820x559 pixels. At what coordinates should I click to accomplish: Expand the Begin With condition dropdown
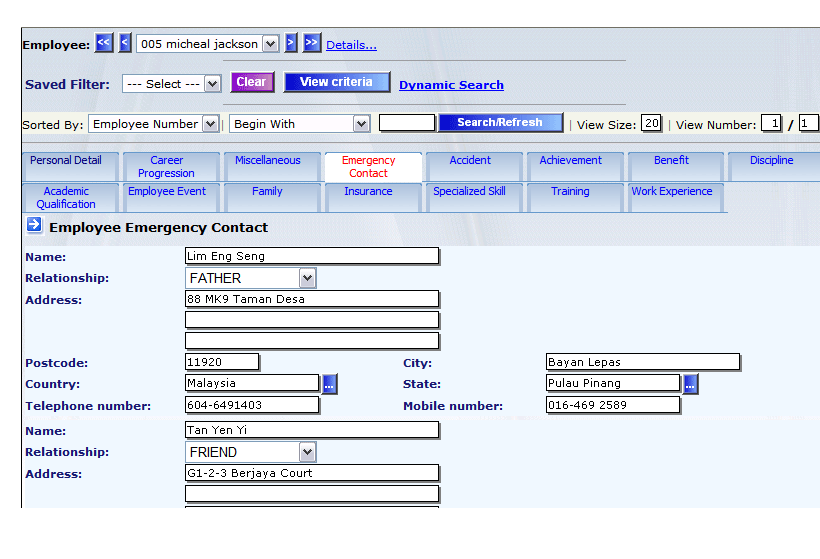(361, 124)
